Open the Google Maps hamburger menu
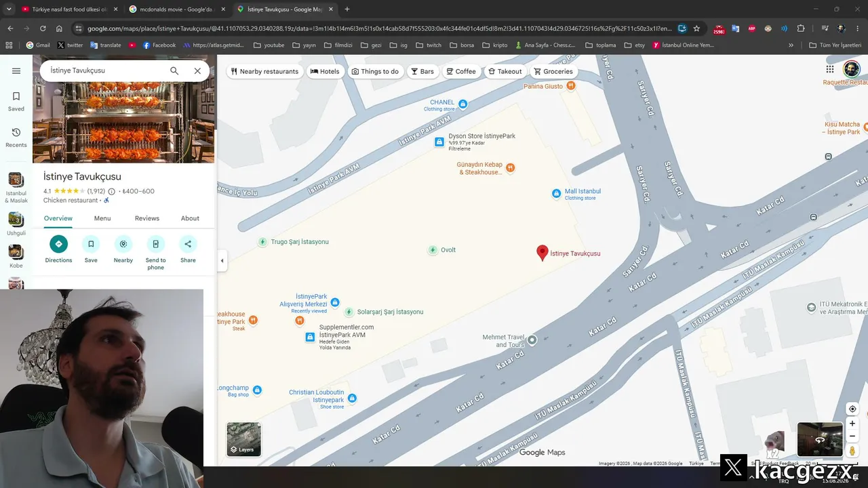The width and height of the screenshot is (868, 488). 16,71
